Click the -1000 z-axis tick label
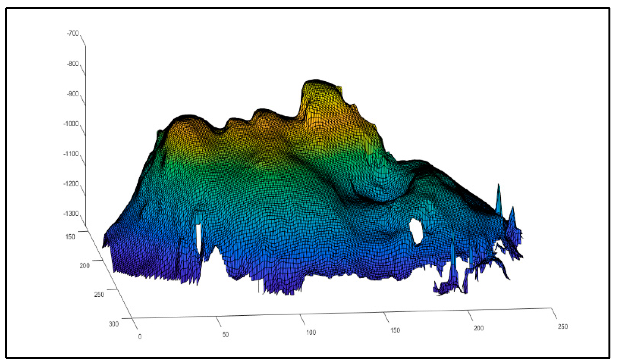The width and height of the screenshot is (618, 364). pyautogui.click(x=71, y=124)
